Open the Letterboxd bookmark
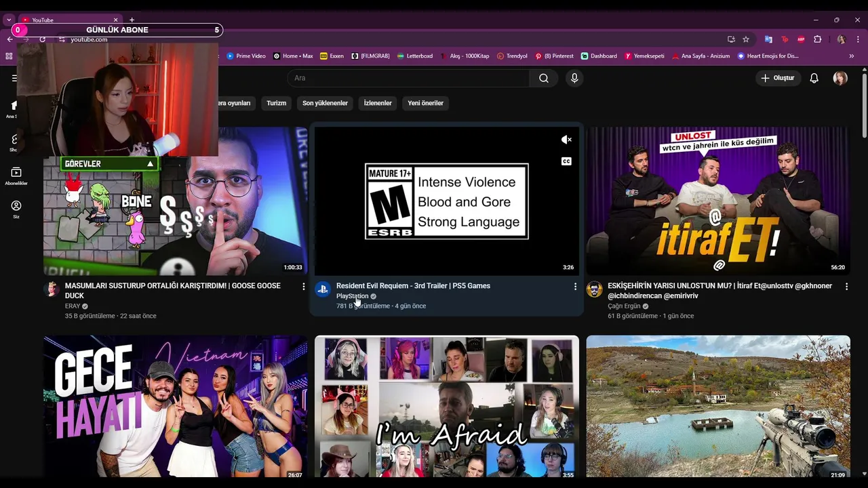 coord(414,56)
